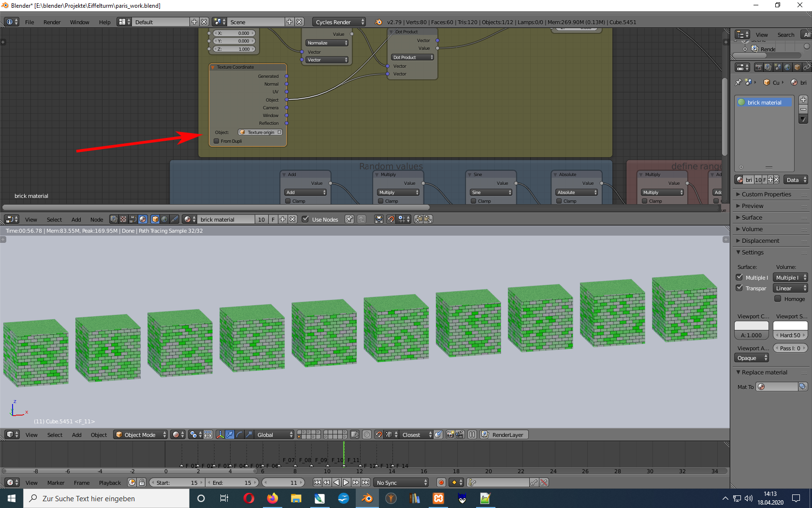Screen dimensions: 812x508
Task: Select brick material in the slot list
Action: [764, 103]
